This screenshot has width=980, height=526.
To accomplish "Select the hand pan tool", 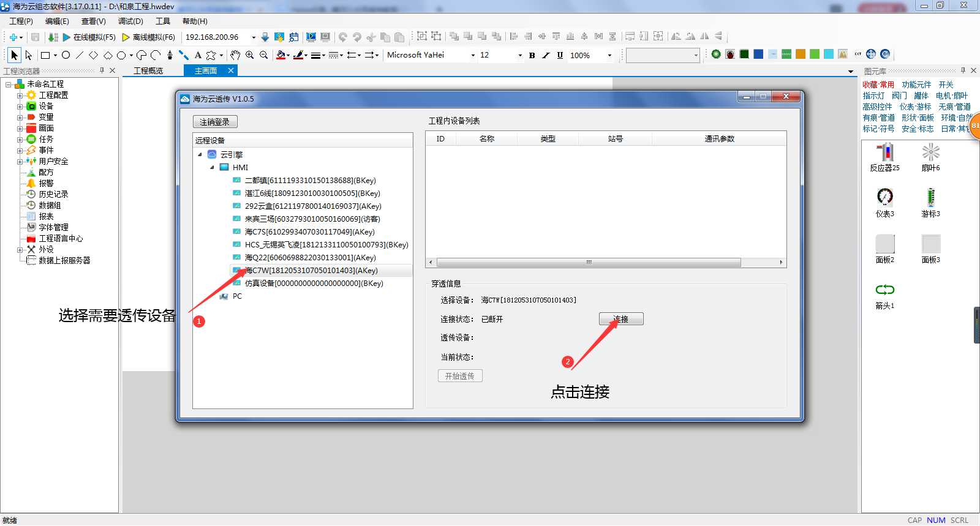I will point(235,55).
